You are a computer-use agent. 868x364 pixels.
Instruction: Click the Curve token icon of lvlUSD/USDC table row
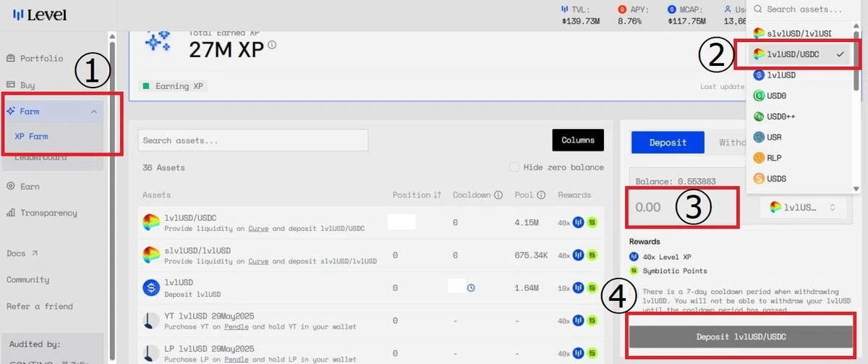(151, 223)
